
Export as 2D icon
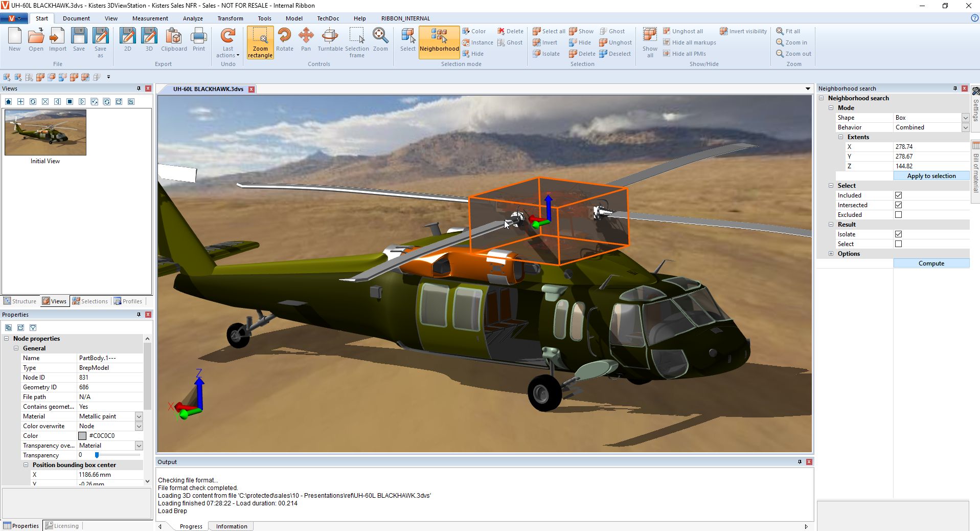[x=128, y=40]
